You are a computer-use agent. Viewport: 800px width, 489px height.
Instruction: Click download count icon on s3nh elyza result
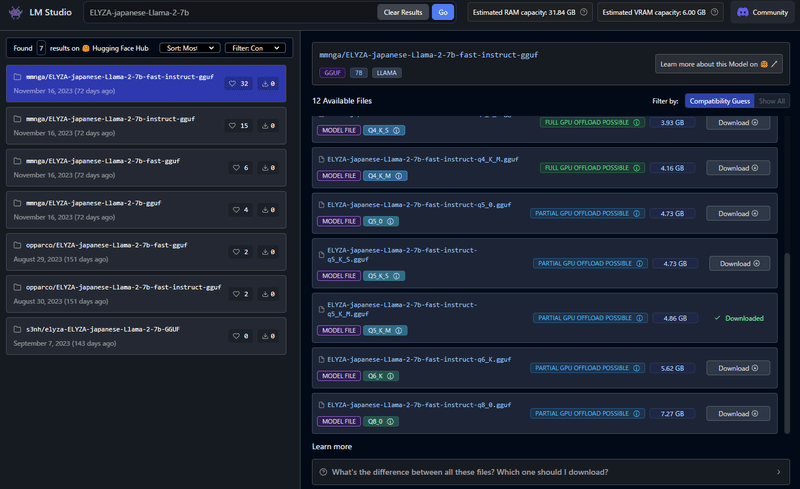(x=265, y=336)
